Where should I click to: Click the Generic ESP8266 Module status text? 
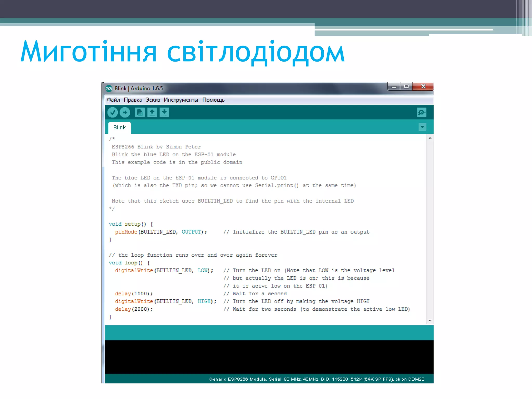click(x=317, y=379)
